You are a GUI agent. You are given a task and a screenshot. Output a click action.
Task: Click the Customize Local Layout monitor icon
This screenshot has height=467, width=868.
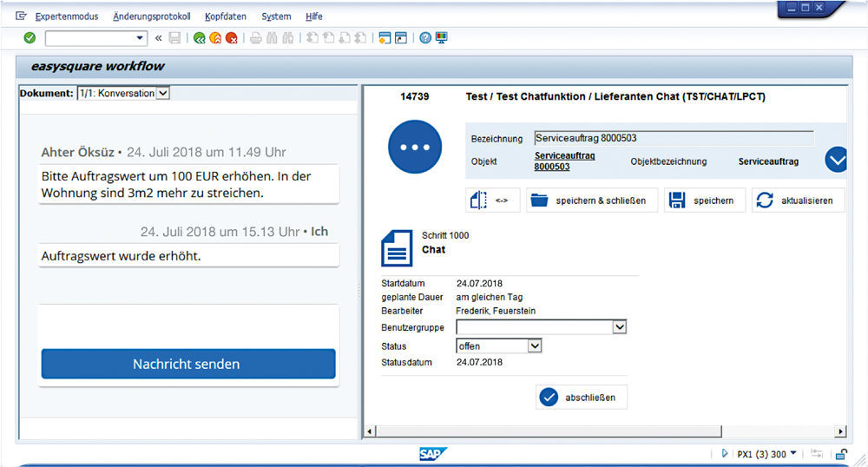(441, 38)
